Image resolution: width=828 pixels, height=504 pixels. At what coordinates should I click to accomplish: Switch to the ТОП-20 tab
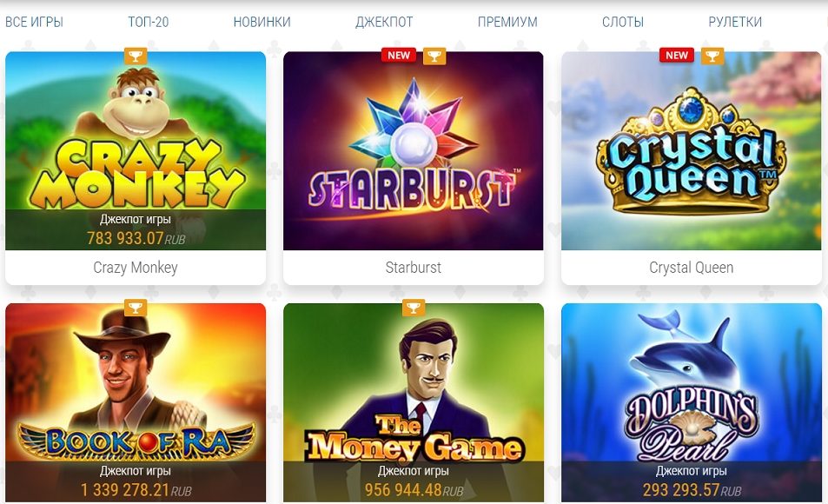[149, 22]
